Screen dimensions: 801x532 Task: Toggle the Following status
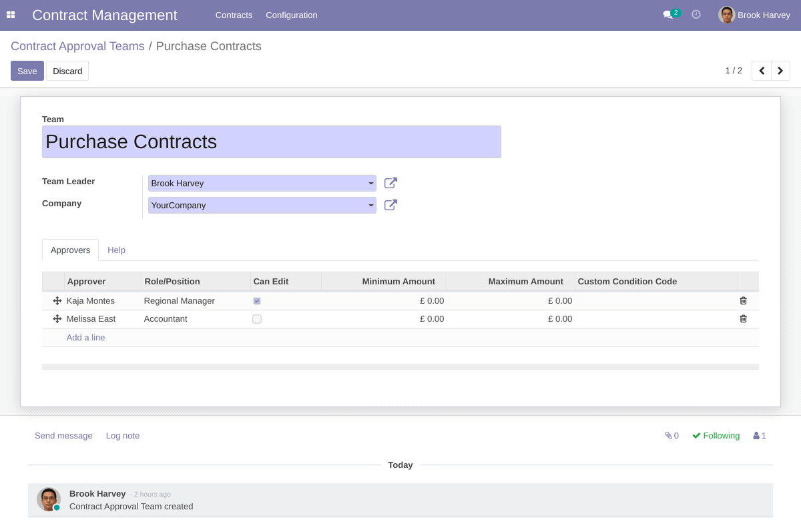[x=716, y=435]
